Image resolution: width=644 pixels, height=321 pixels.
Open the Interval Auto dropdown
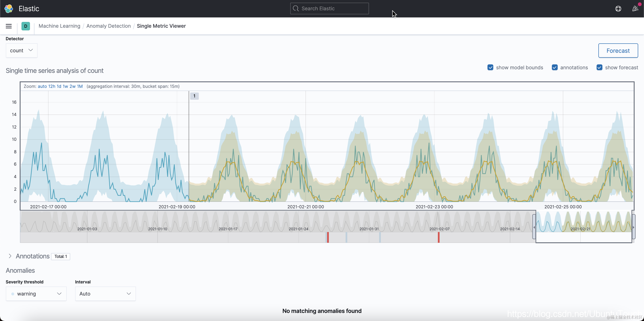(105, 294)
